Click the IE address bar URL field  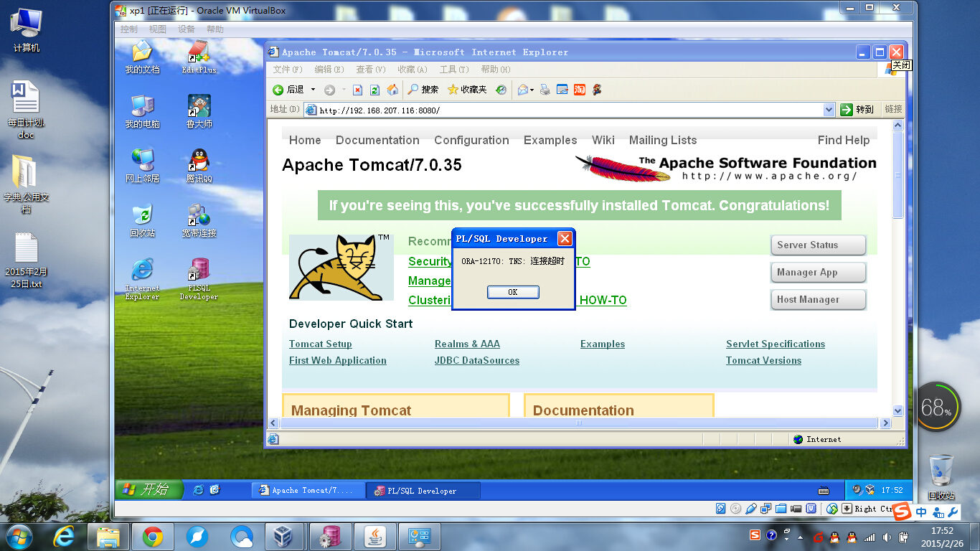tap(570, 110)
